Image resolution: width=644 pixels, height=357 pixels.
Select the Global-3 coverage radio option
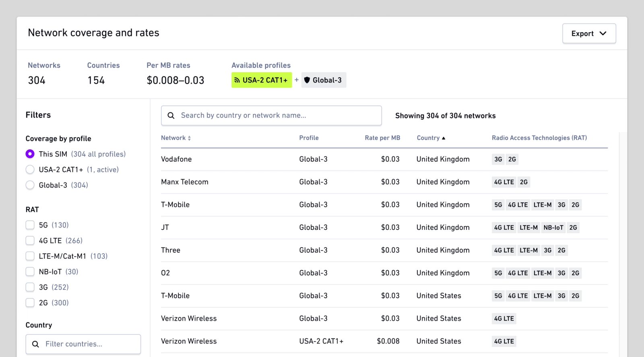click(30, 185)
